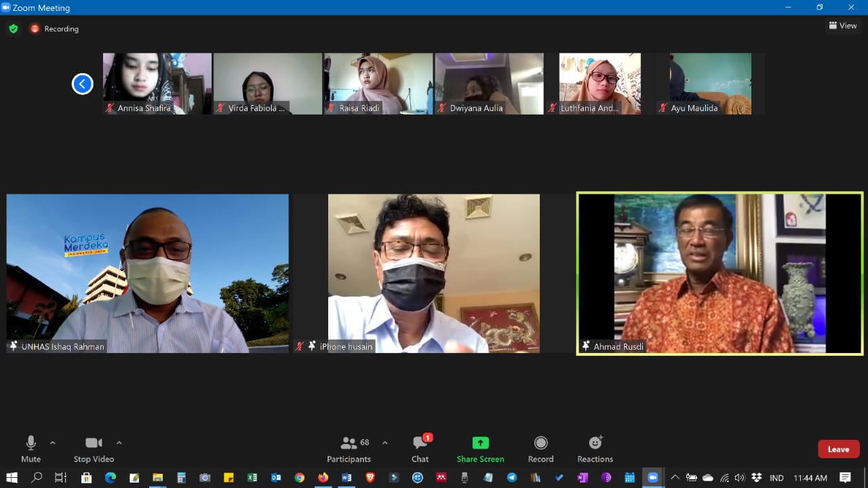Screen dimensions: 868x488
Task: Expand video options arrow beside Stop Video
Action: click(x=119, y=443)
